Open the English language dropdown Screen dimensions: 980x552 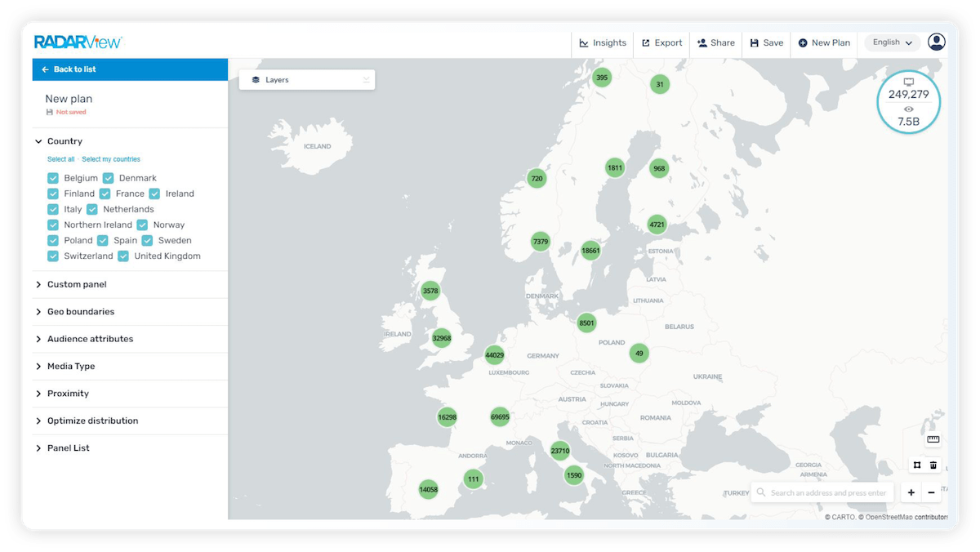tap(892, 42)
